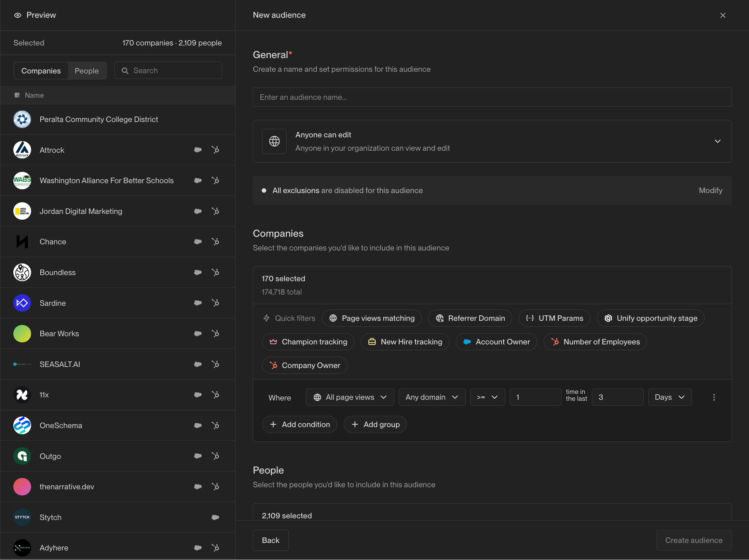
Task: Open the Days time unit dropdown
Action: coord(670,397)
